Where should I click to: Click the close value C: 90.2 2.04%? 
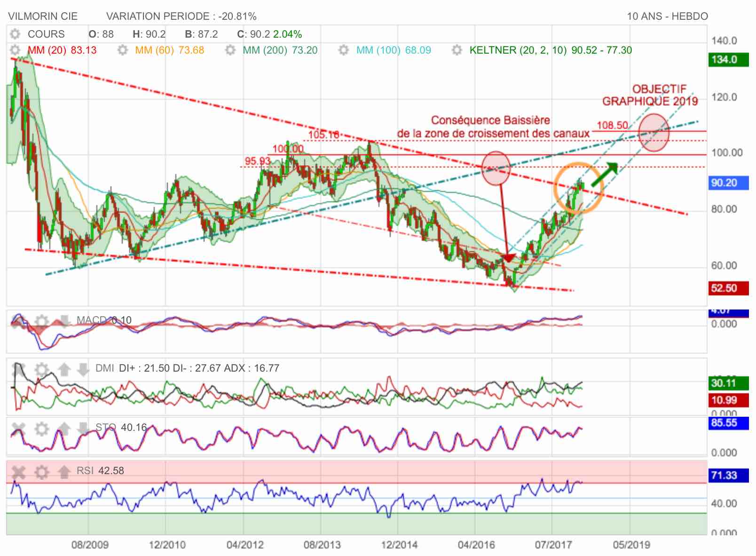(x=269, y=34)
